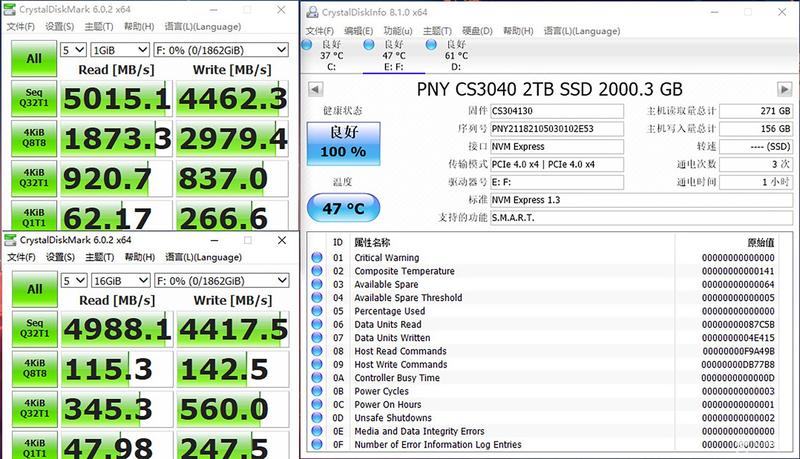Click top CrystalDiskMark title bar app icon
Screen dimensions: 800x459
pos(10,9)
